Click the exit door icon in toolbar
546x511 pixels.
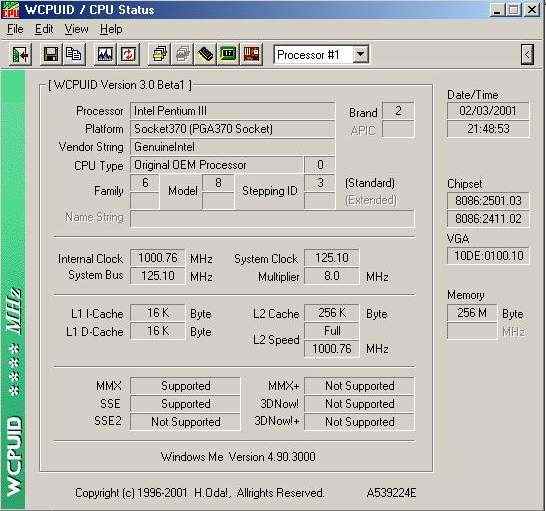[21, 54]
